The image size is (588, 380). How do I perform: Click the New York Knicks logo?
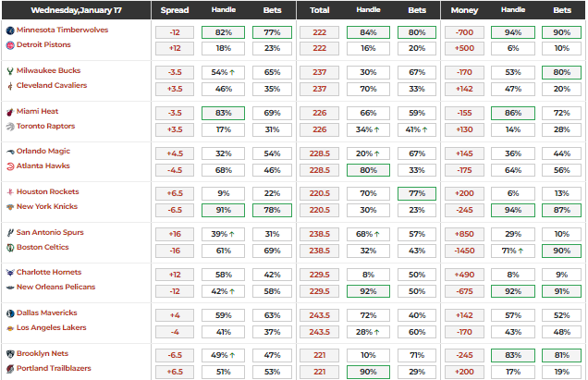9,207
